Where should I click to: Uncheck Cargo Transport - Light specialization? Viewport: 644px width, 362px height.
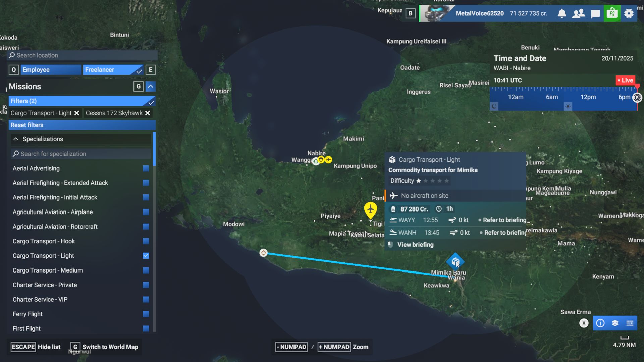pyautogui.click(x=146, y=256)
